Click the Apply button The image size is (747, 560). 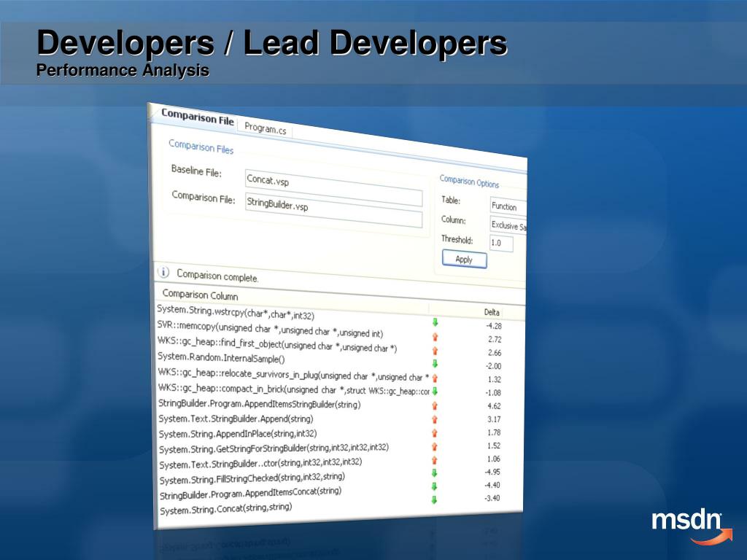(x=465, y=260)
